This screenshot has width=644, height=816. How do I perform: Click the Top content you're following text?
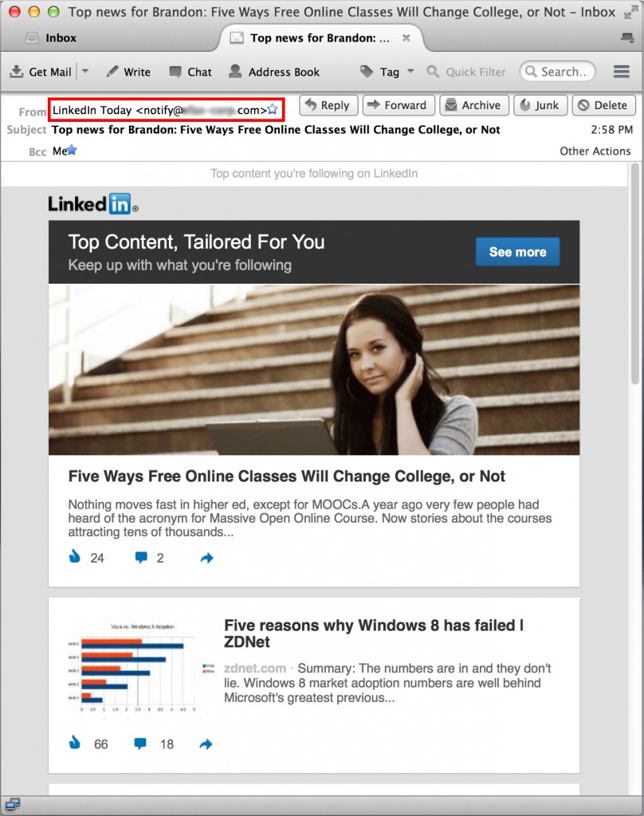(x=314, y=173)
